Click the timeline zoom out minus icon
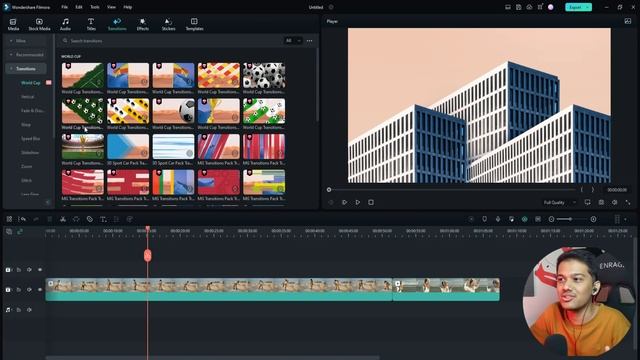 click(551, 219)
